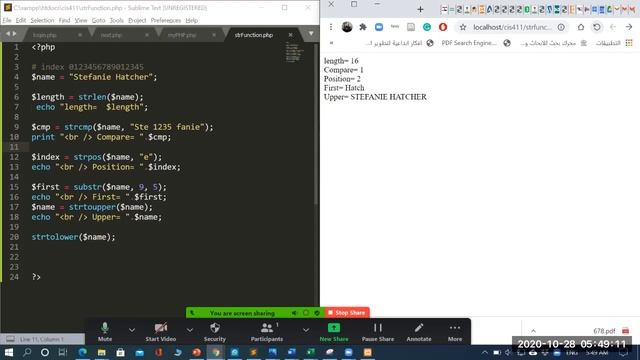Go forward in the browser
Screen dimensions: 640x360
629,27
